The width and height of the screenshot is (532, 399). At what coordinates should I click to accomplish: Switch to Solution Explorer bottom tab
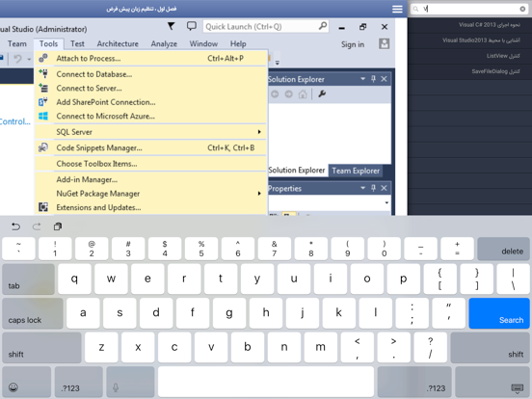coord(297,171)
